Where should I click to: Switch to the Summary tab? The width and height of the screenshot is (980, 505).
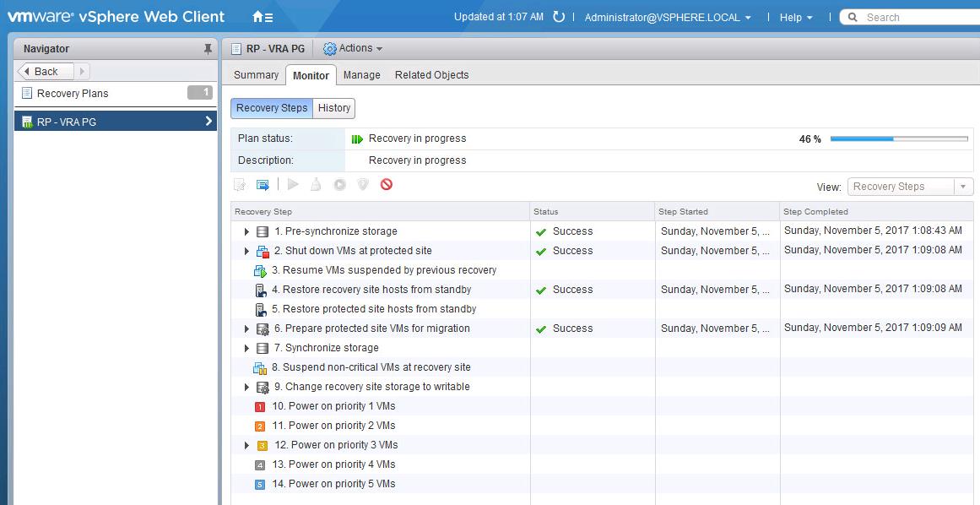(256, 75)
